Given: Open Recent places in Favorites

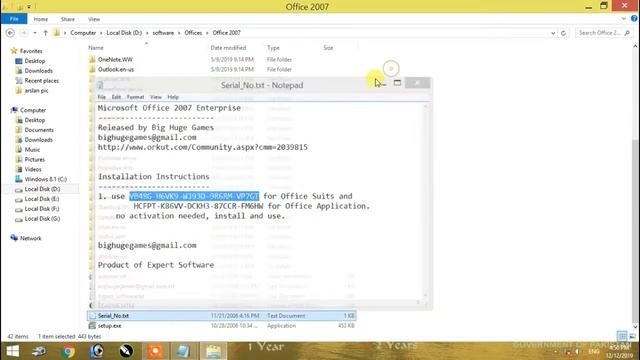Looking at the screenshot, I should coord(42,81).
